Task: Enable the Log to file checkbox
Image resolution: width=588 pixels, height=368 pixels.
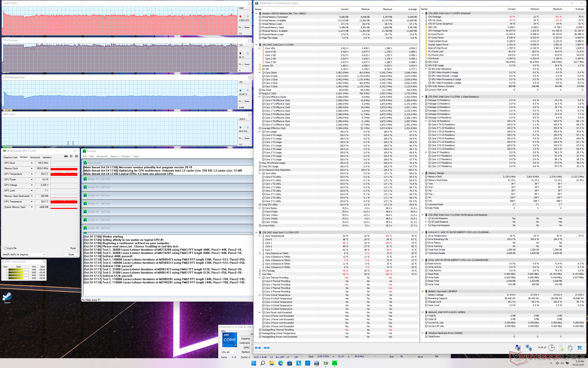Action: [5, 248]
